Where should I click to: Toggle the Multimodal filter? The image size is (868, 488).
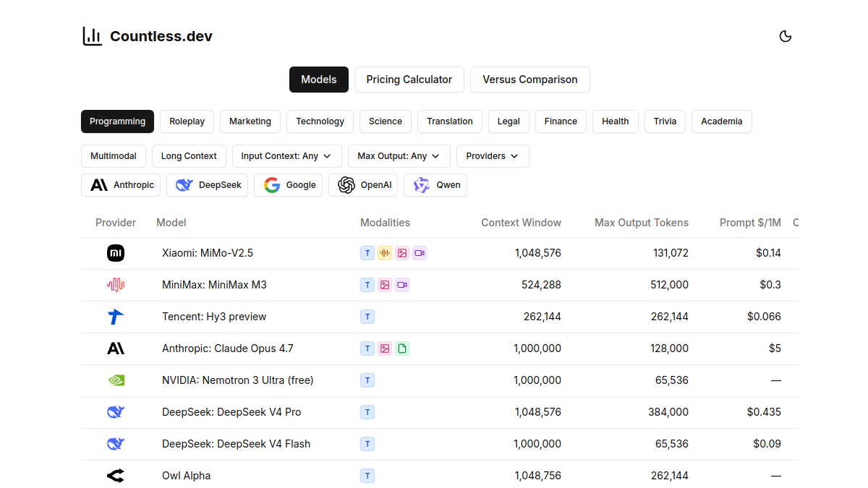click(114, 156)
